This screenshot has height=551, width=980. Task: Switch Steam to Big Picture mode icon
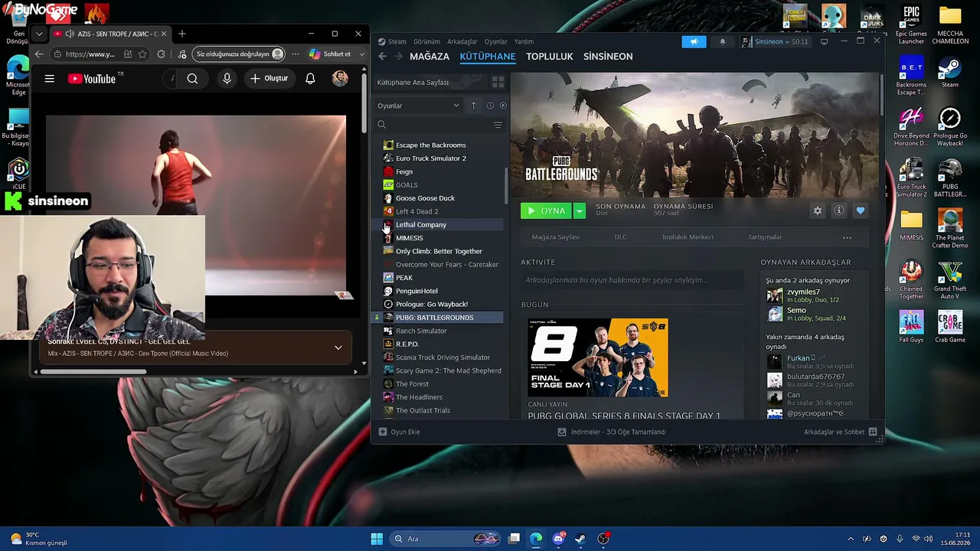tap(824, 41)
